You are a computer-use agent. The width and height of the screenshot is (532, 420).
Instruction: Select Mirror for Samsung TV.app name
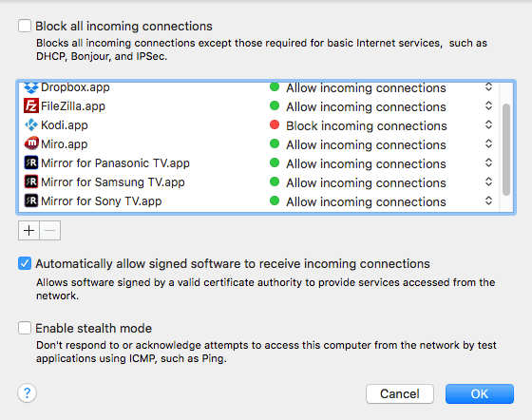[113, 182]
